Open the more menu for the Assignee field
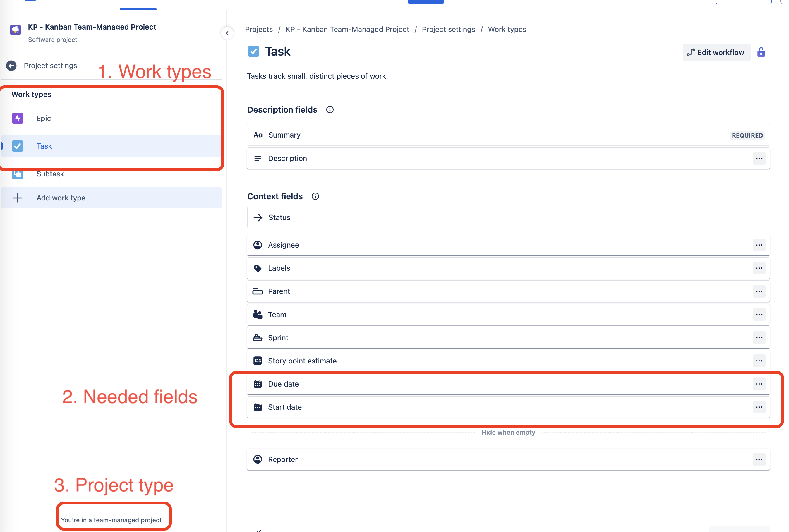Image resolution: width=789 pixels, height=532 pixels. click(759, 245)
